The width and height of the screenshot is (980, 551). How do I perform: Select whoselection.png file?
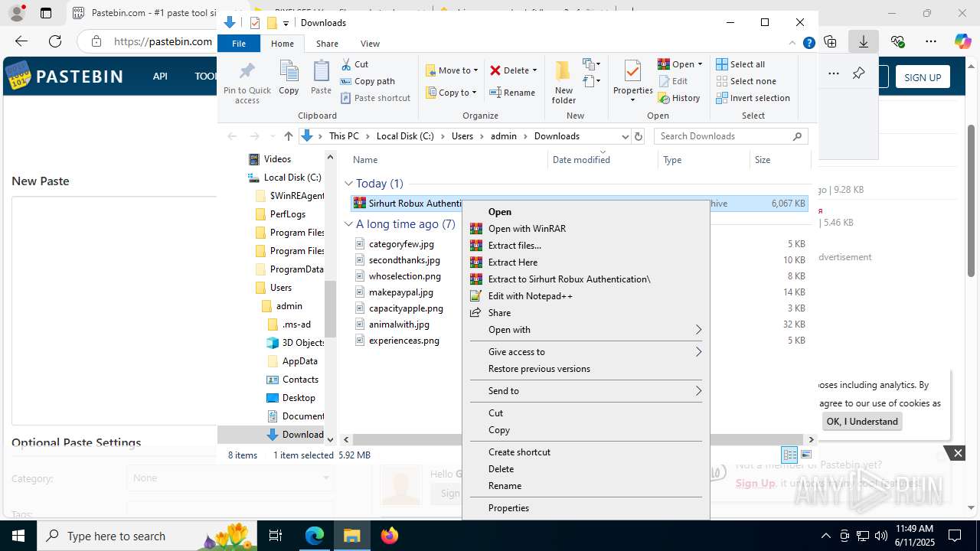(405, 276)
